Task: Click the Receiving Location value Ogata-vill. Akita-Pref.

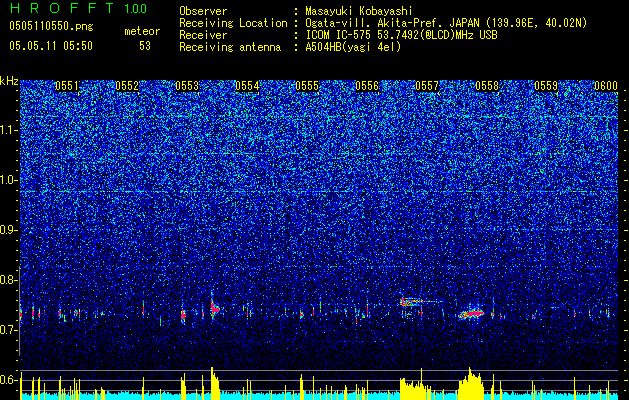Action: click(375, 23)
